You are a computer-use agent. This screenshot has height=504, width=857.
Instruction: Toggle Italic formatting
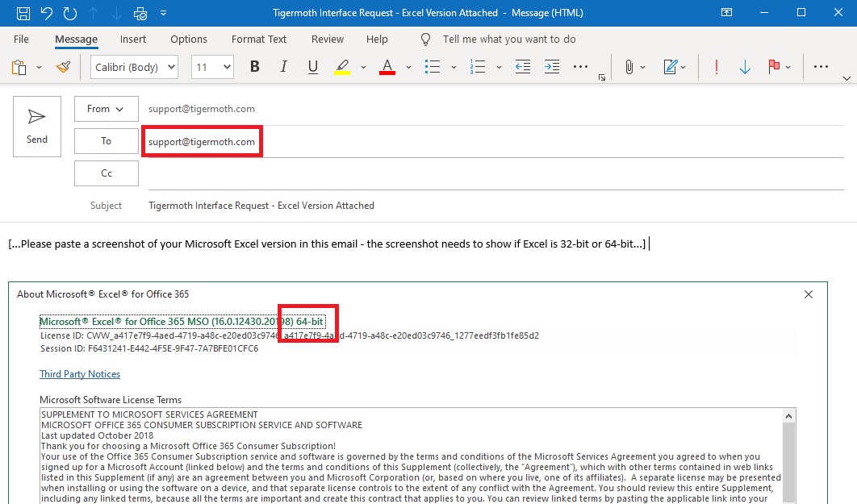point(283,67)
